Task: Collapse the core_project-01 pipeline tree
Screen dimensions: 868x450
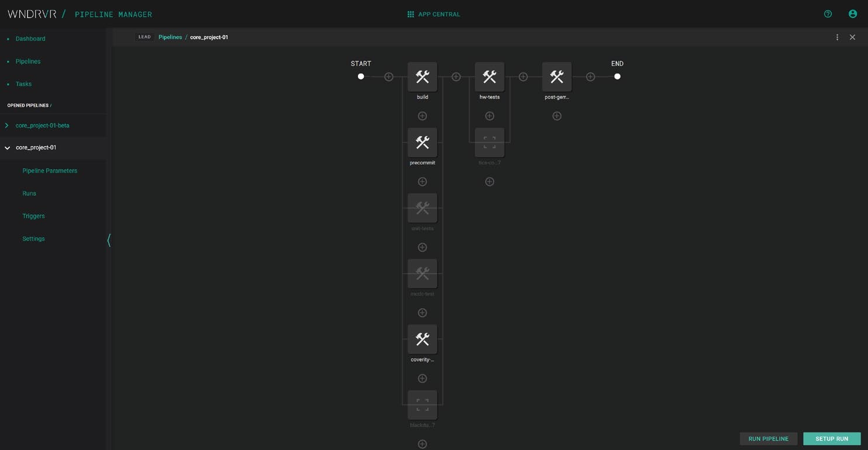Action: click(7, 148)
